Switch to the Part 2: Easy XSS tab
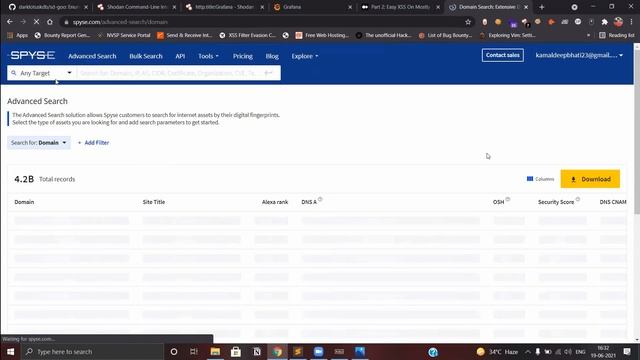The height and width of the screenshot is (360, 640). click(x=400, y=7)
